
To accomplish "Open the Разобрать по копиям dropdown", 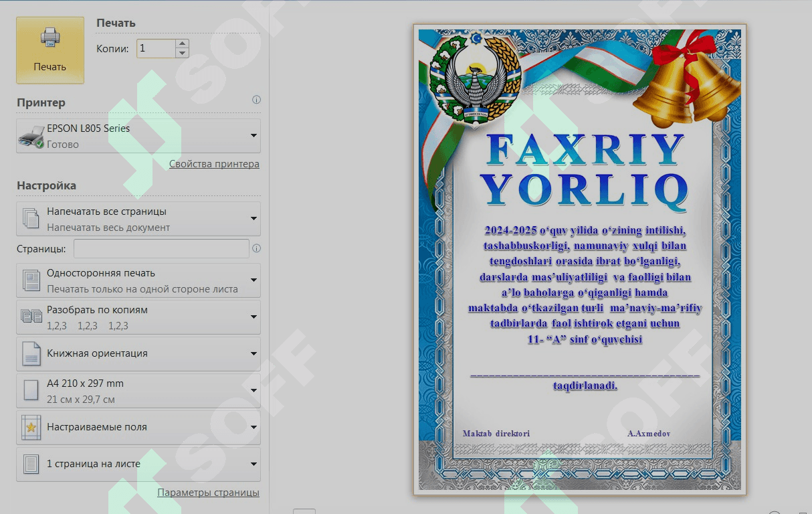I will [x=138, y=317].
